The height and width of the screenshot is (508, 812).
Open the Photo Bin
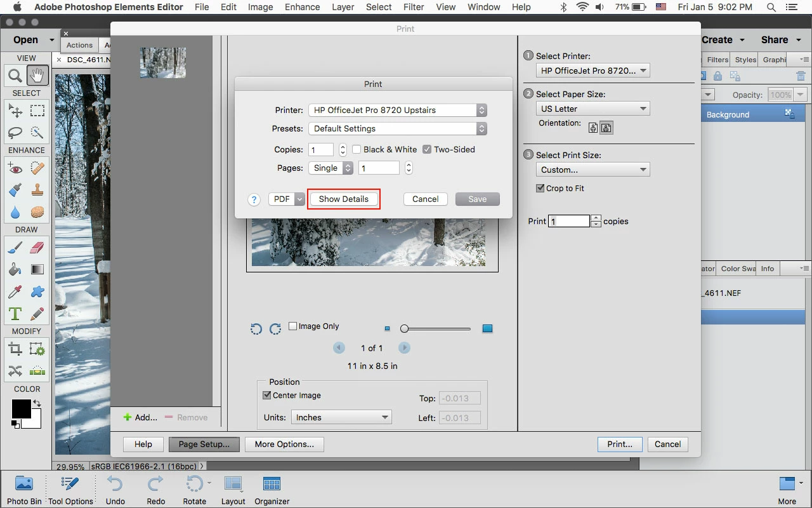coord(24,490)
